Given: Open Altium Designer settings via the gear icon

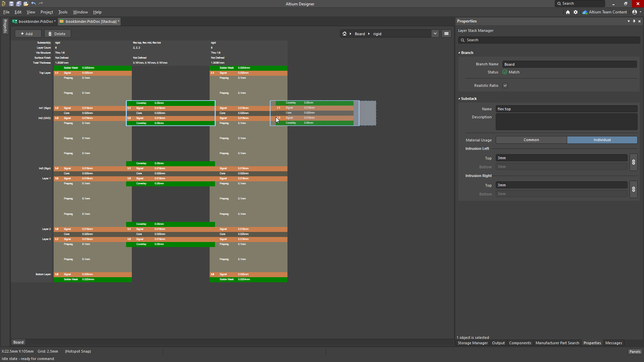Looking at the screenshot, I should point(575,12).
